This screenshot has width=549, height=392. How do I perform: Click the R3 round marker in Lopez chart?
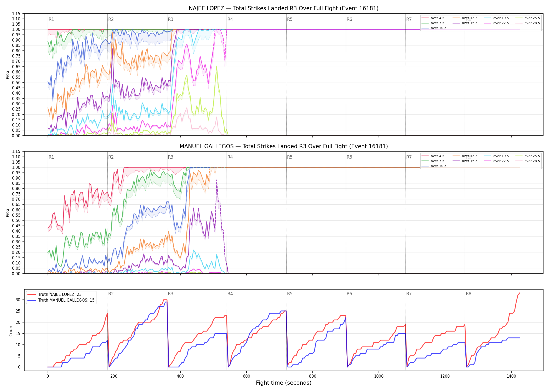coord(170,19)
